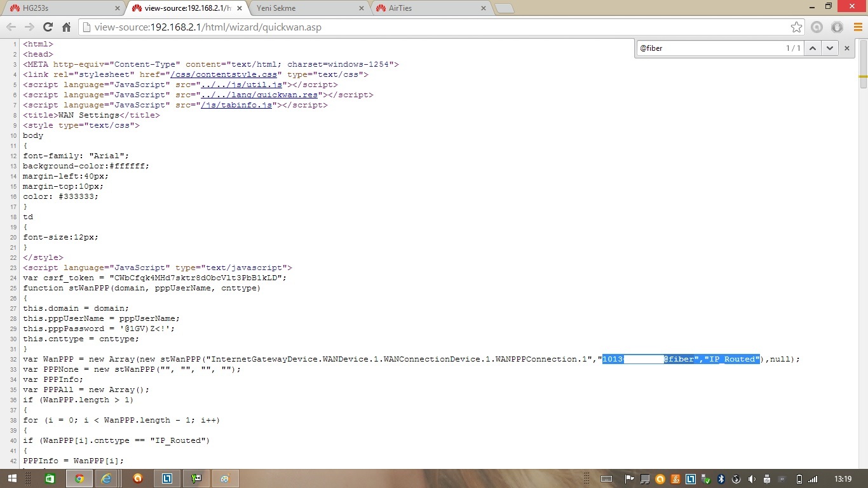Open the Paint taskbar app
Screen dimensions: 868x488
[226, 478]
